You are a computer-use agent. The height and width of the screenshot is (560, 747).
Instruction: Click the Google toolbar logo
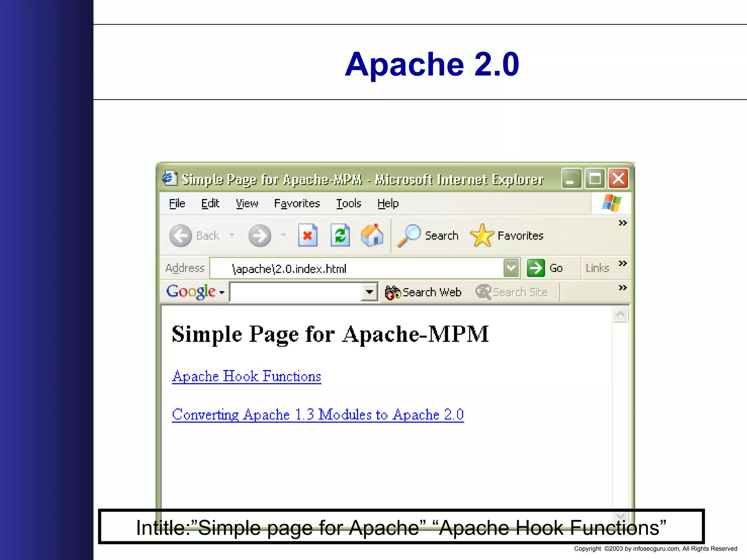(x=191, y=291)
